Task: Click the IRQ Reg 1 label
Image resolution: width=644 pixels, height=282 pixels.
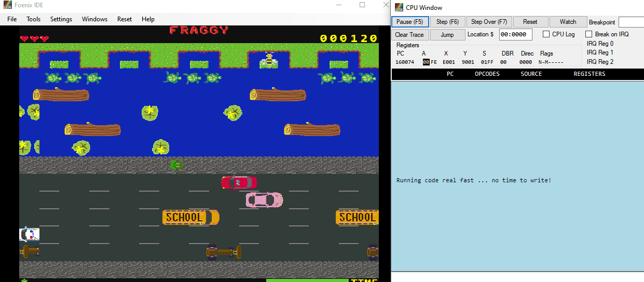Action: pos(600,52)
